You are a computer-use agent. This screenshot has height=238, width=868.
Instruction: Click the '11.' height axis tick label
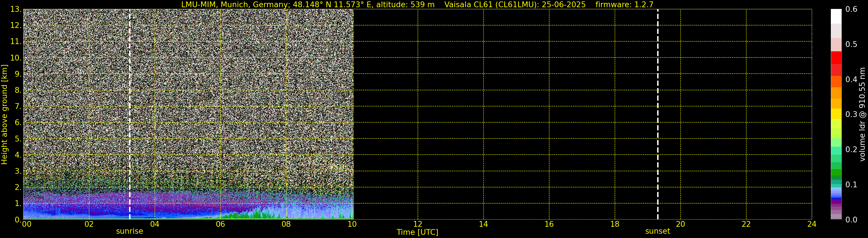tap(16, 41)
